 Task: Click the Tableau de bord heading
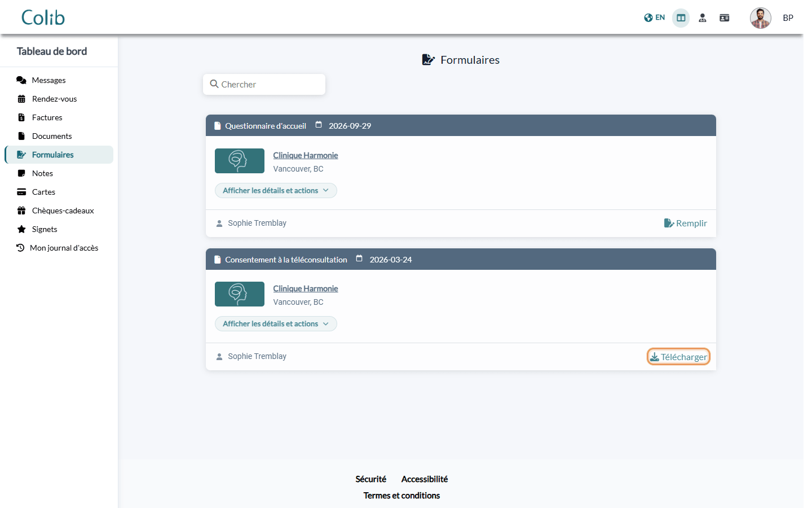pos(52,51)
